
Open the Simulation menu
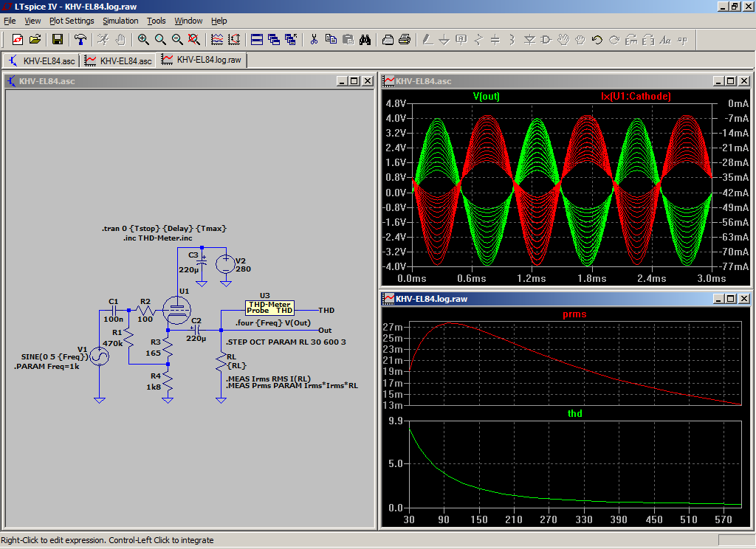[120, 21]
